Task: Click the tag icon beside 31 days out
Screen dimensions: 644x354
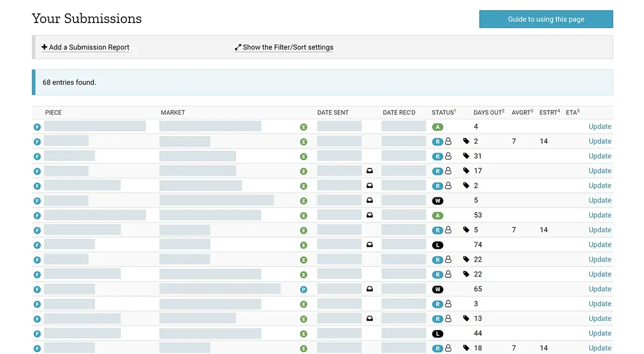Action: (466, 156)
